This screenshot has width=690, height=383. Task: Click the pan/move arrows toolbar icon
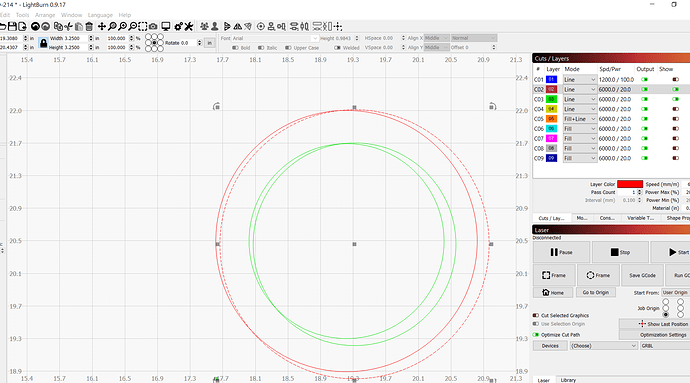point(102,27)
